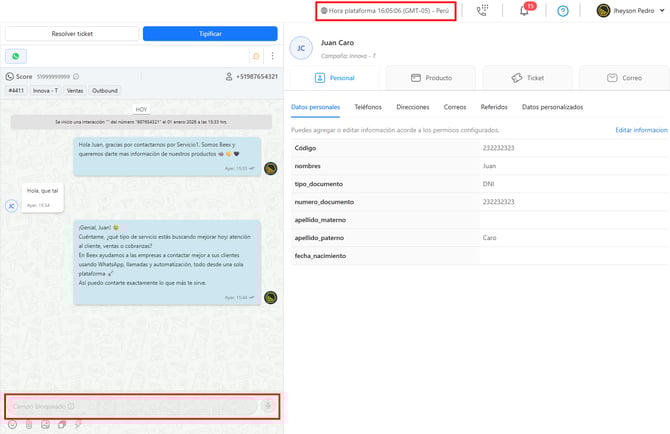This screenshot has height=434, width=670.
Task: Click the WhatsApp channel icon
Action: (x=16, y=56)
